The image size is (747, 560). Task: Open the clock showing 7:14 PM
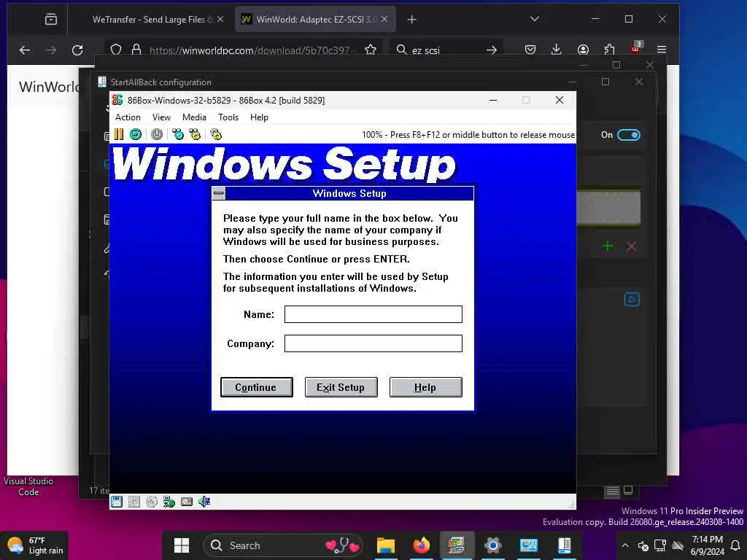coord(707,545)
